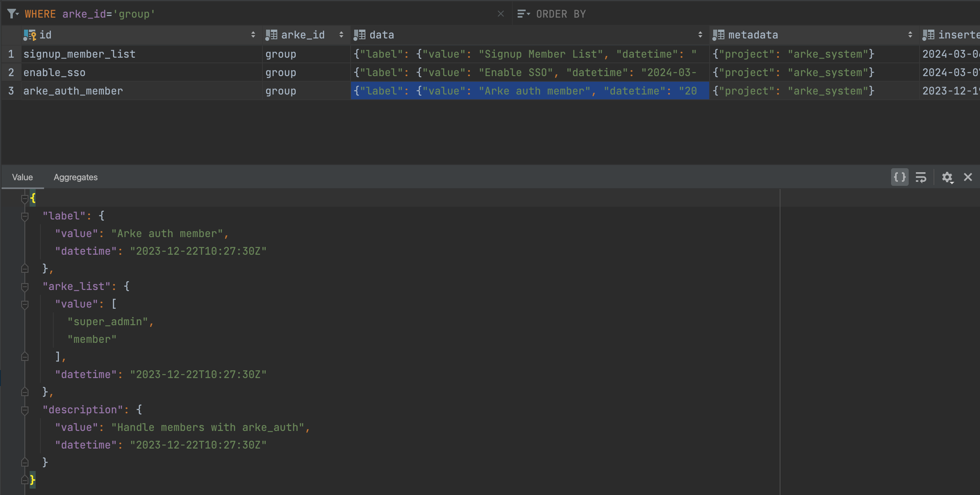Toggle soft-wrap in value editor
This screenshot has width=980, height=495.
coord(921,177)
